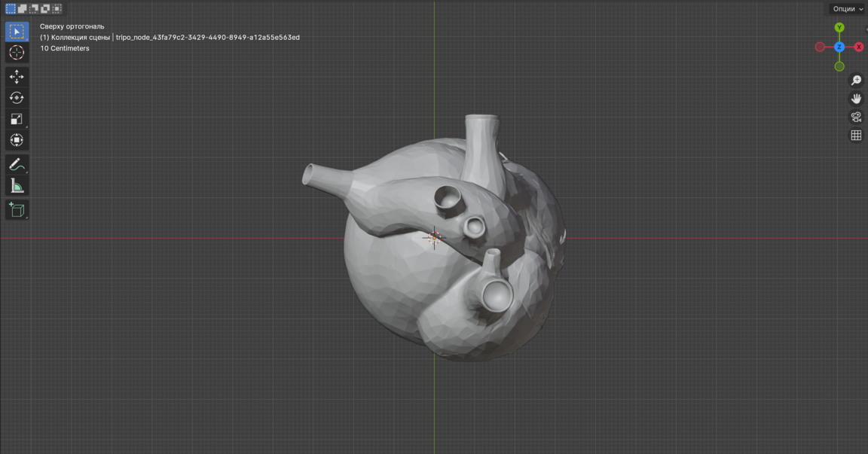Viewport: 868px width, 454px height.
Task: Activate the combined Transform tool
Action: click(x=17, y=140)
